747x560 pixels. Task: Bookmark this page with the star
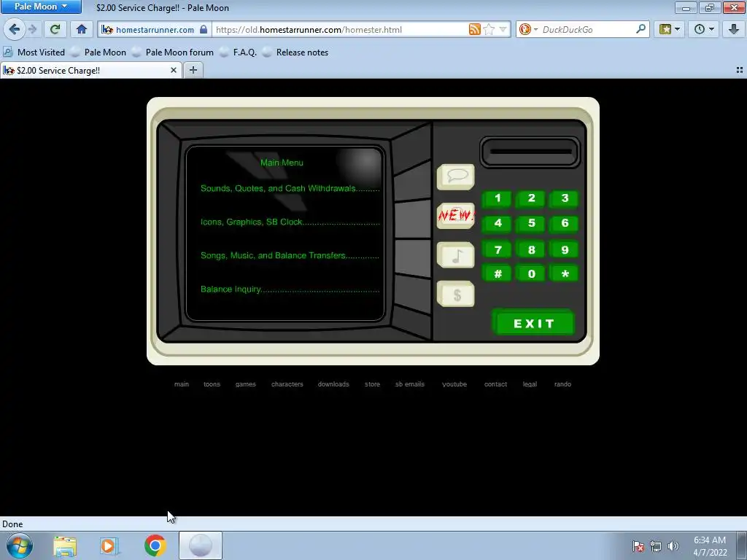[x=489, y=29]
